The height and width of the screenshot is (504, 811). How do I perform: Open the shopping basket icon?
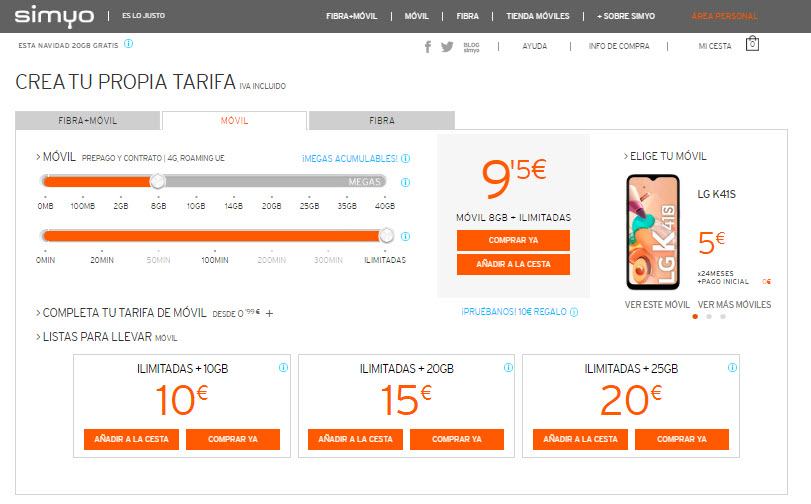coord(753,44)
